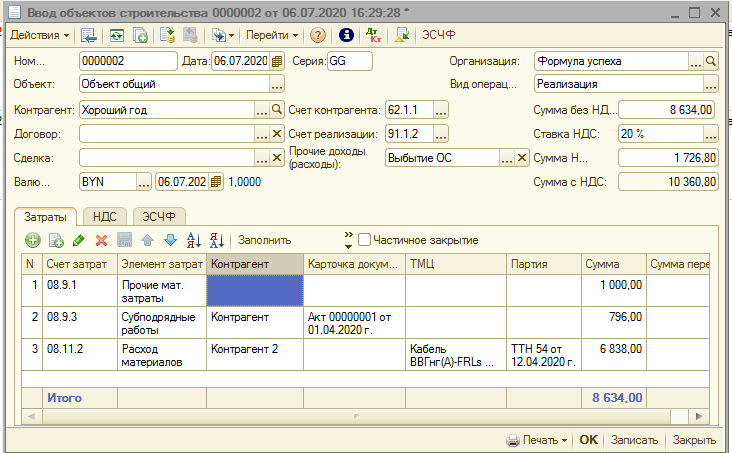The width and height of the screenshot is (732, 453).
Task: Sort ascending in the table toolbar
Action: coord(194,240)
